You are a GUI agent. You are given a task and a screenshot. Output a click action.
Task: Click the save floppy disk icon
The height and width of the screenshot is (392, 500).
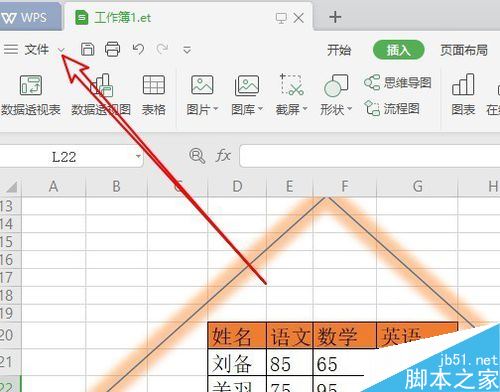[x=88, y=49]
